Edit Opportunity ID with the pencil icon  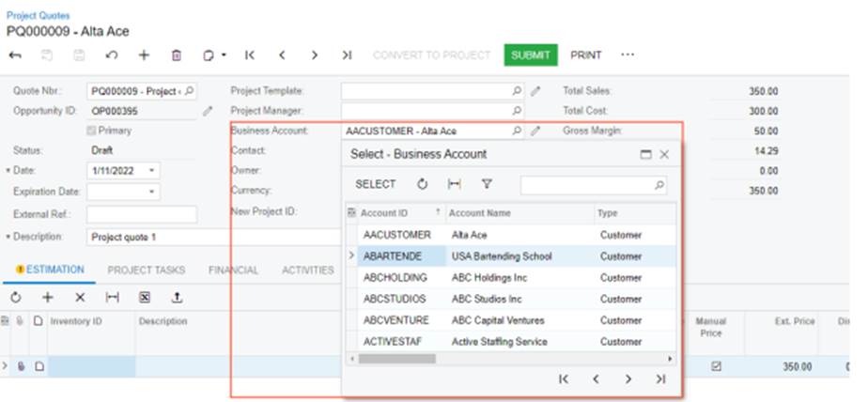point(208,111)
